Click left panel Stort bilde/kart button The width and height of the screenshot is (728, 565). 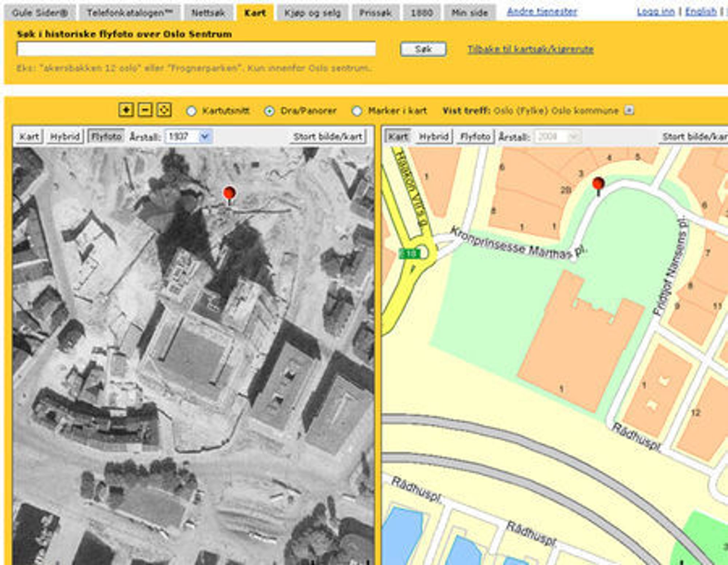click(x=328, y=137)
